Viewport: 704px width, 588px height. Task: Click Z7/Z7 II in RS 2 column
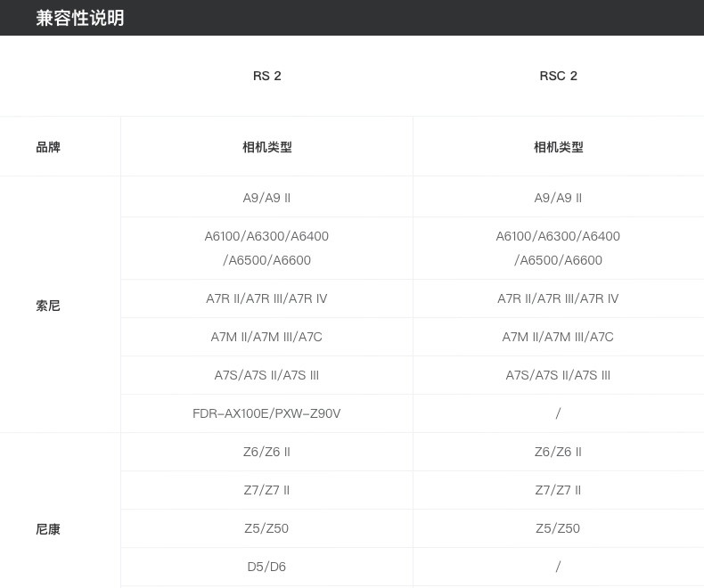[x=266, y=490]
